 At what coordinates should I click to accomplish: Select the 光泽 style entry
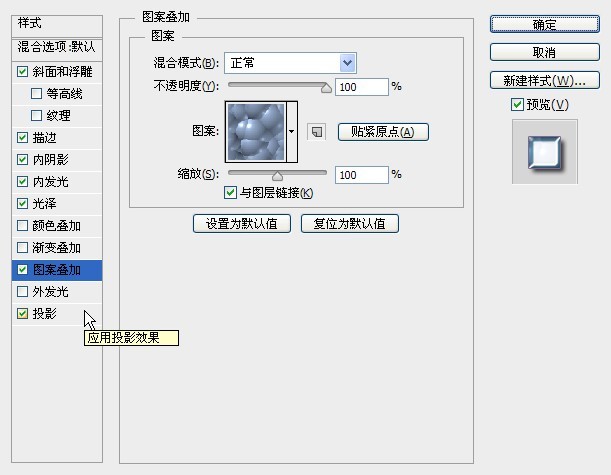(44, 204)
